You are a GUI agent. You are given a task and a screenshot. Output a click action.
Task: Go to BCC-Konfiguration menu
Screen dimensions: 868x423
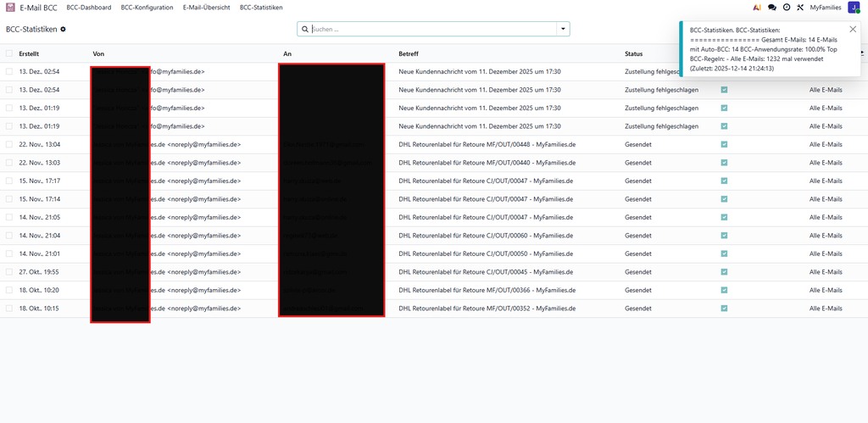coord(147,7)
